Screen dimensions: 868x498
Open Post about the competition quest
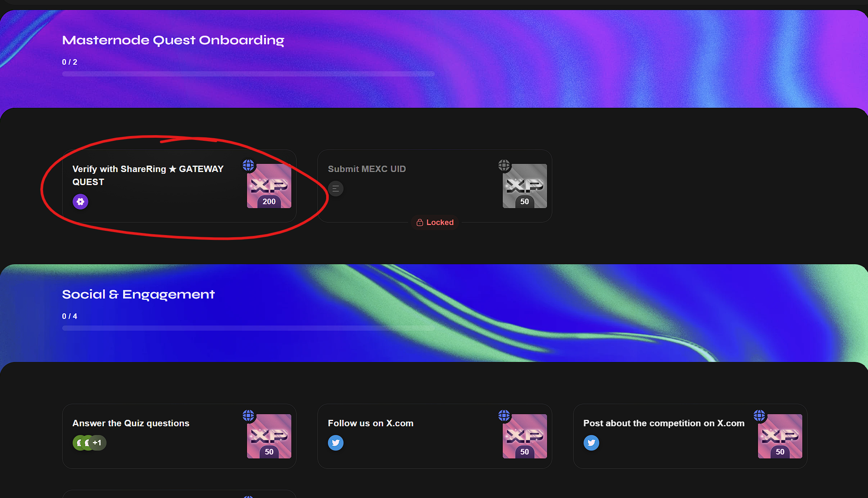(x=664, y=423)
